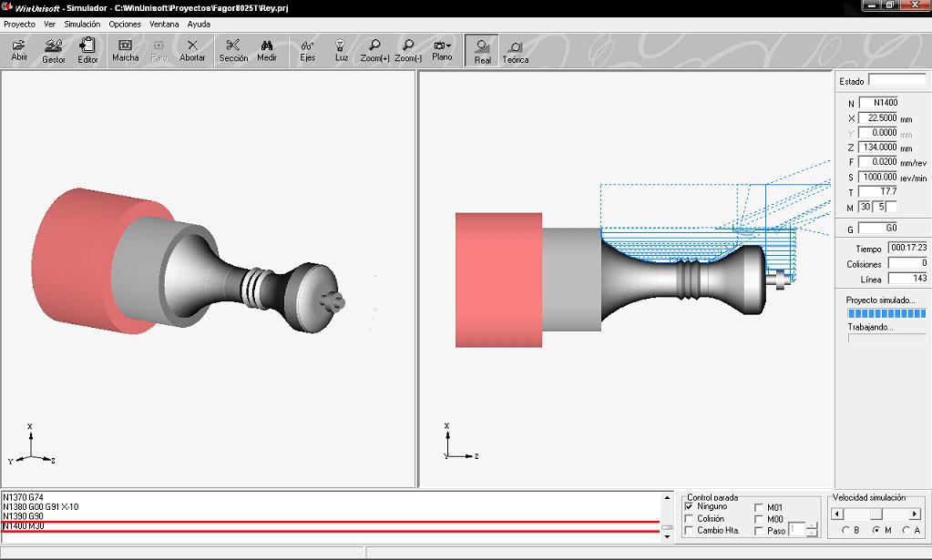Start simulation with the Marcha icon
932x560 pixels.
[x=125, y=50]
